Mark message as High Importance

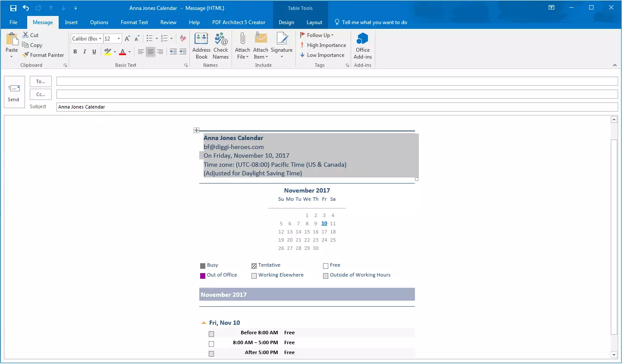(x=323, y=45)
